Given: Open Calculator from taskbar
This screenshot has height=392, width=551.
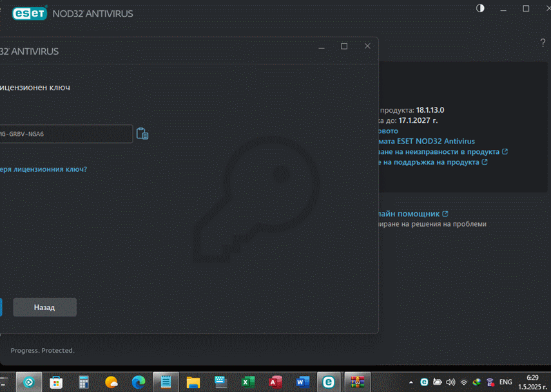Looking at the screenshot, I should pyautogui.click(x=83, y=382).
